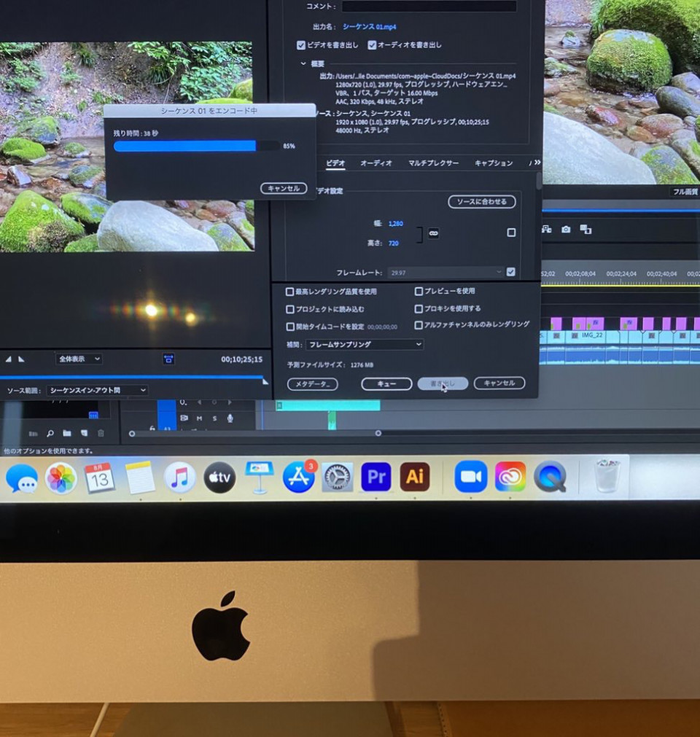Open Creative Cloud from the Dock
This screenshot has height=737, width=700.
coord(510,477)
